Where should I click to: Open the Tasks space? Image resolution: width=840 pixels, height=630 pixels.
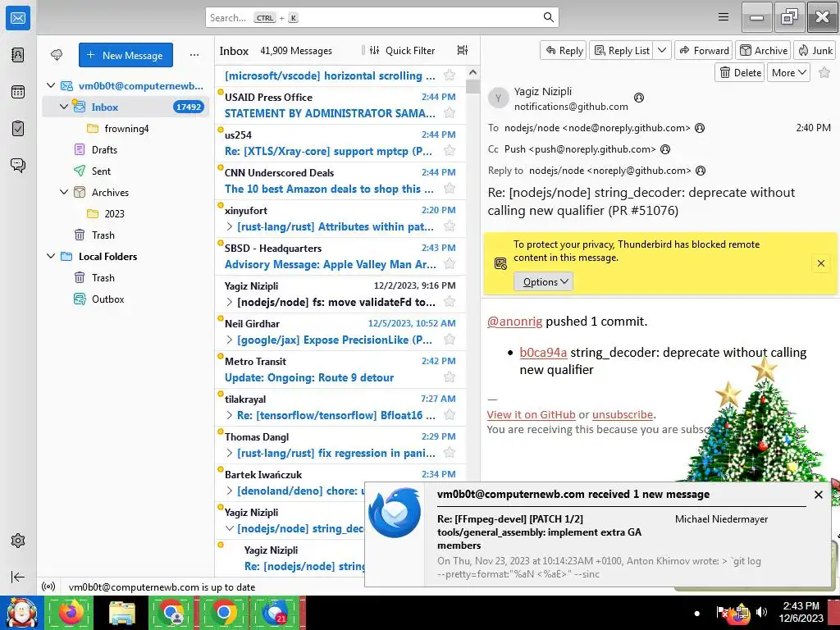click(x=18, y=129)
